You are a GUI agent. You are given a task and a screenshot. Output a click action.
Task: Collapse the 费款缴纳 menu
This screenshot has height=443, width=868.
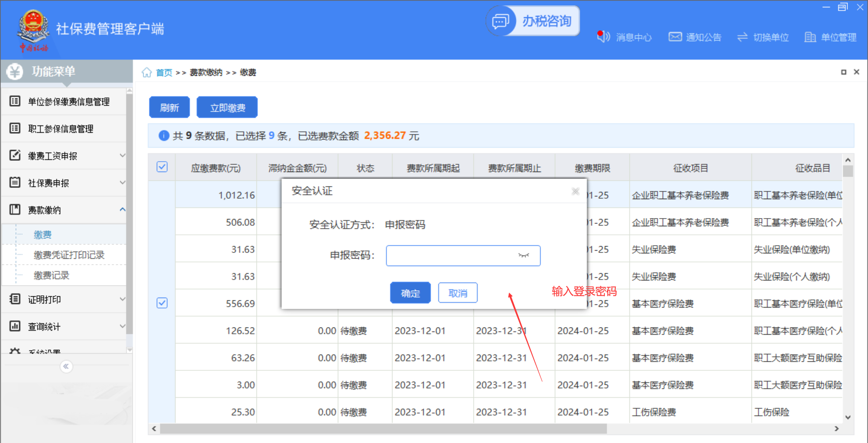pyautogui.click(x=123, y=210)
